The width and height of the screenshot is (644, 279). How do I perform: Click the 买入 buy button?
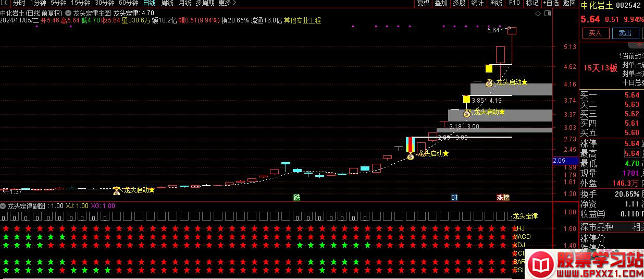tap(595, 33)
